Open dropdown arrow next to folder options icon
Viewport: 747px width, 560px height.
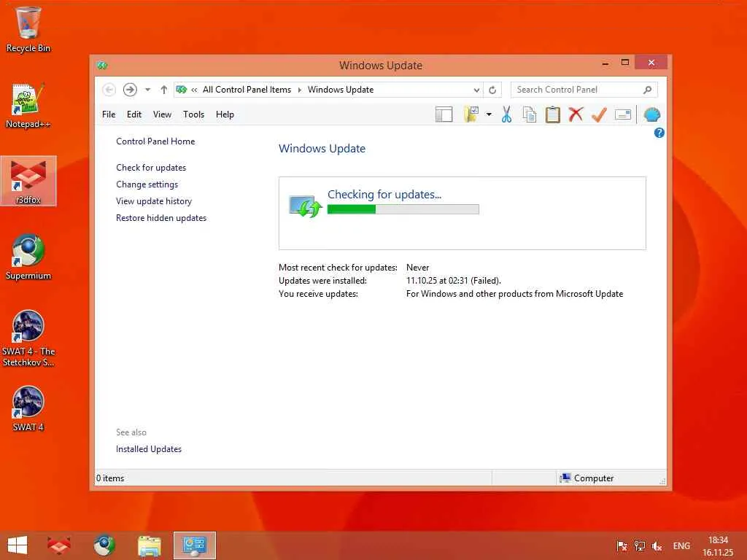489,114
